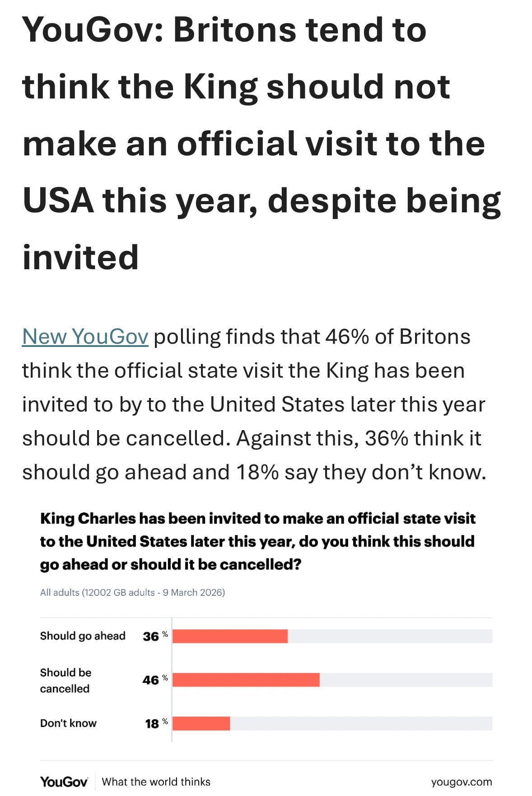
Task: Select the "Don't know" label
Action: pyautogui.click(x=68, y=723)
